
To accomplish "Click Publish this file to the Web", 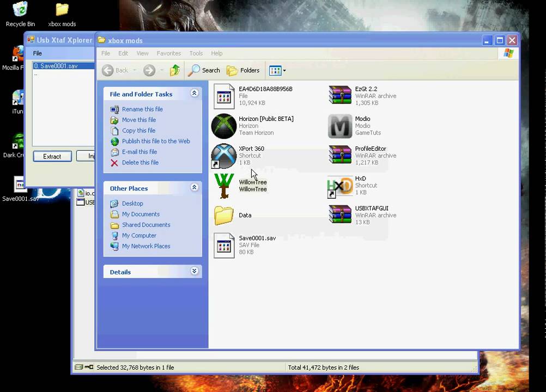I will point(156,141).
